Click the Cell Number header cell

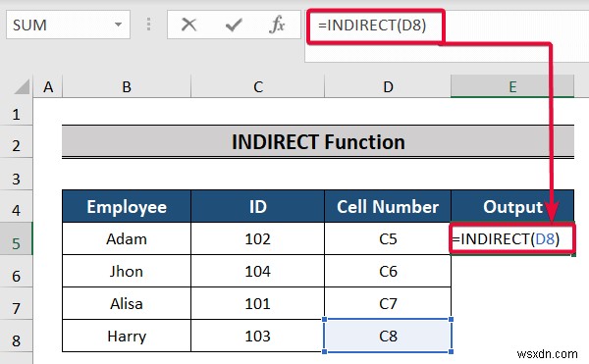(388, 206)
